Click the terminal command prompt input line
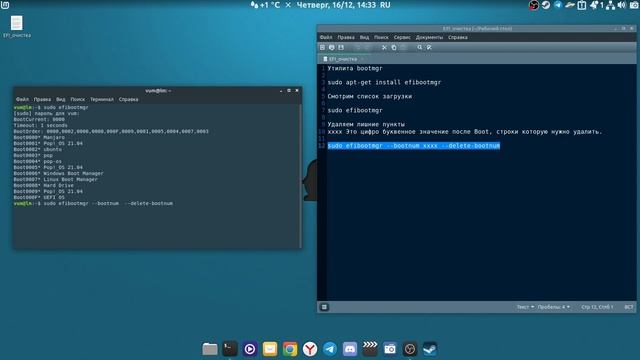 click(x=93, y=203)
